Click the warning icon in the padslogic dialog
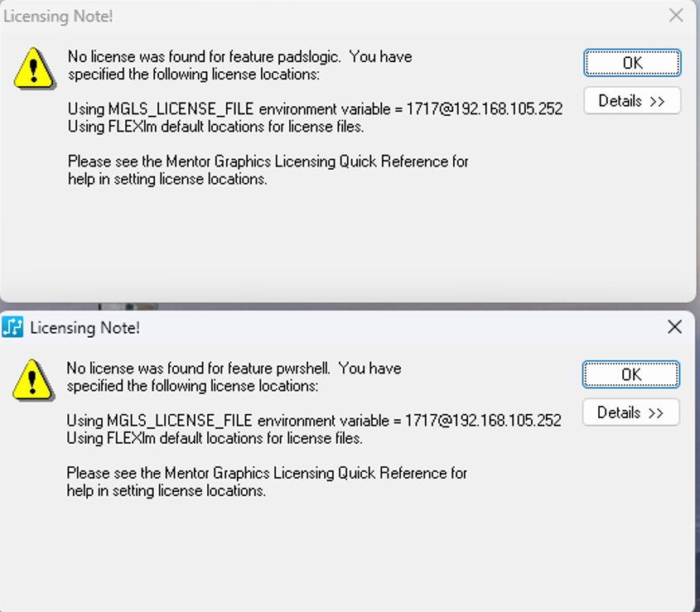 [x=34, y=68]
